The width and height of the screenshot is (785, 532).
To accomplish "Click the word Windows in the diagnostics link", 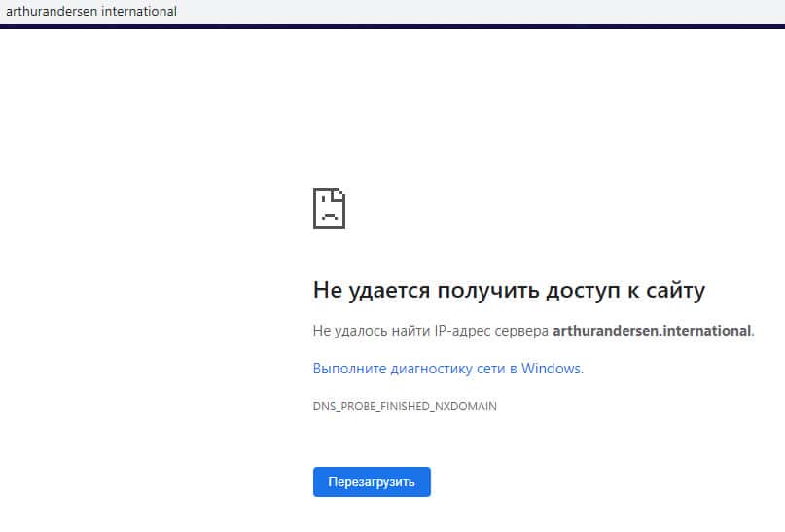I will pos(552,369).
